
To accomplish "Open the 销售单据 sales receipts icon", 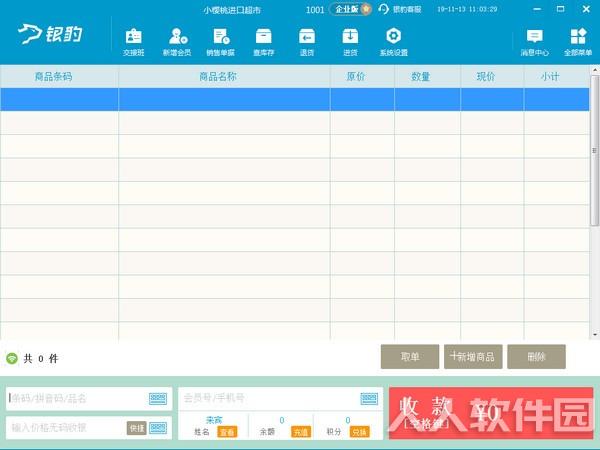I will click(x=220, y=42).
